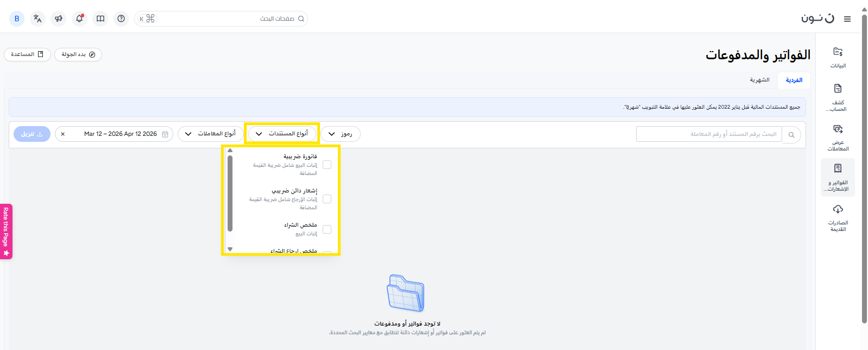868x350 pixels.
Task: Open the notifications bell icon
Action: click(x=79, y=18)
